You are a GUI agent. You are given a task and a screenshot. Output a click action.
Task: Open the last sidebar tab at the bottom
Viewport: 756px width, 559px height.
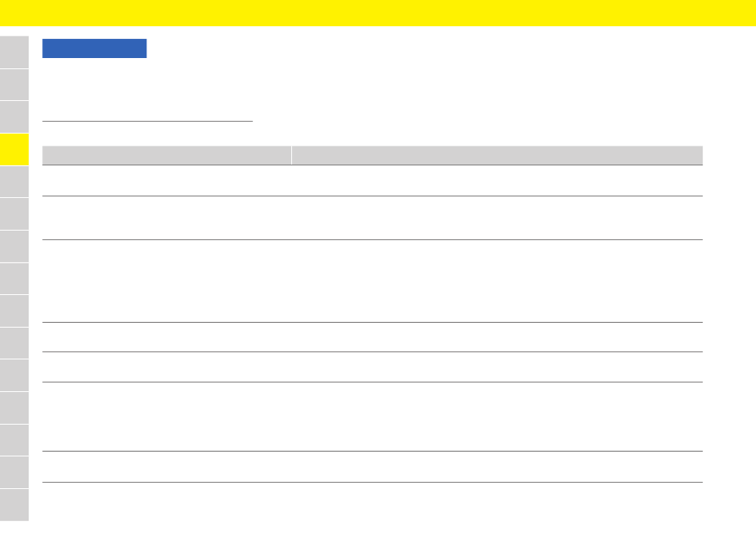click(x=14, y=505)
